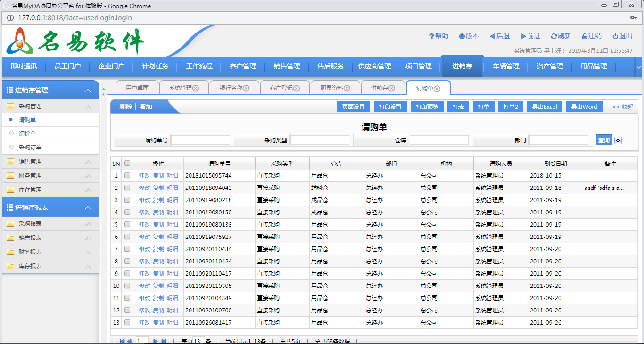The image size is (644, 344).
Task: Expand the advanced search arrow beside 查询
Action: [x=618, y=140]
